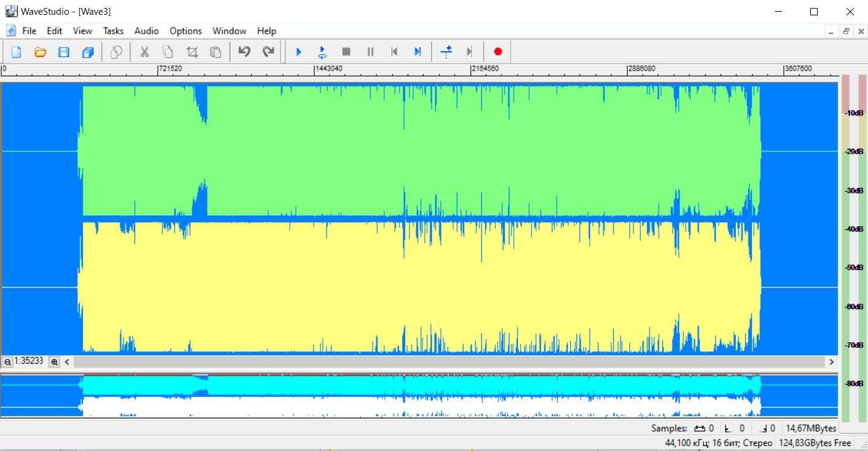
Task: Redo the last undone action
Action: click(x=268, y=52)
